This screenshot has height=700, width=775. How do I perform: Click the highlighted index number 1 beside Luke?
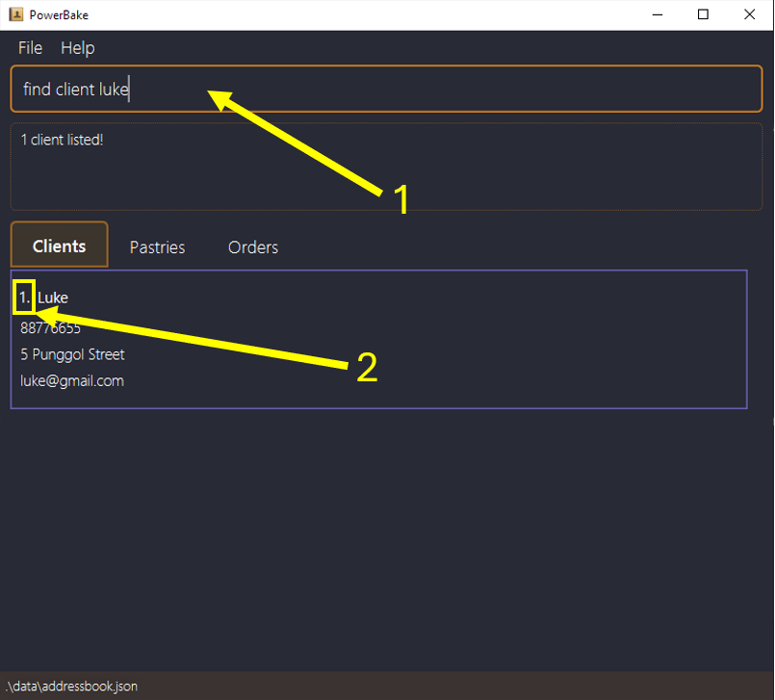[x=25, y=298]
